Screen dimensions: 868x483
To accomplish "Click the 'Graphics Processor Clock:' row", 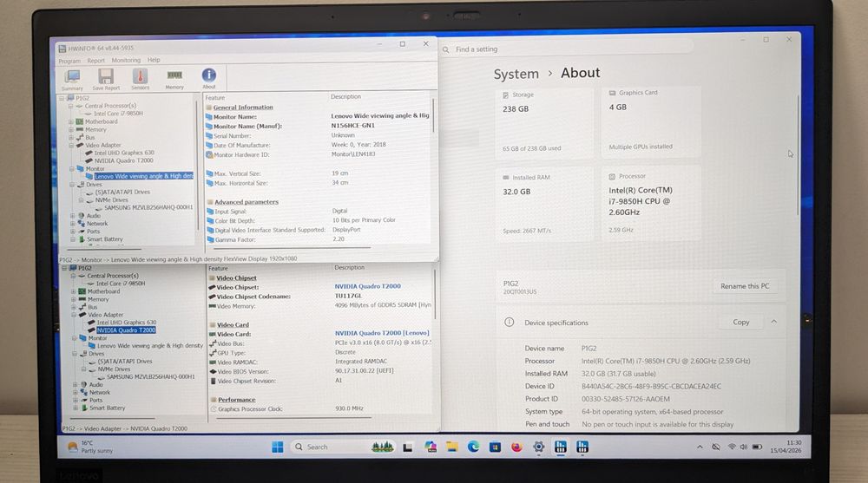I will 320,409.
